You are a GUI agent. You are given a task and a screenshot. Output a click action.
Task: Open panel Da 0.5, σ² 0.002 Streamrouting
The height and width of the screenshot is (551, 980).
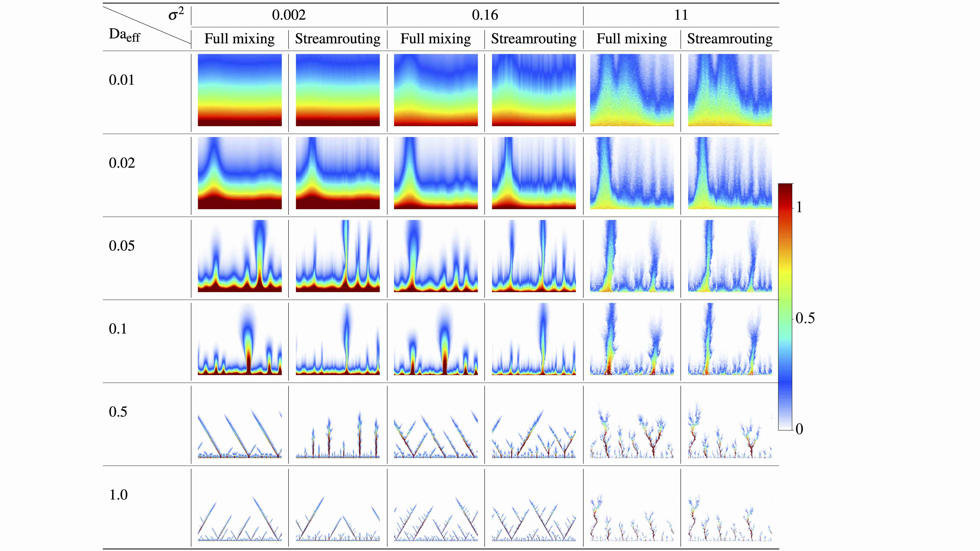click(338, 422)
